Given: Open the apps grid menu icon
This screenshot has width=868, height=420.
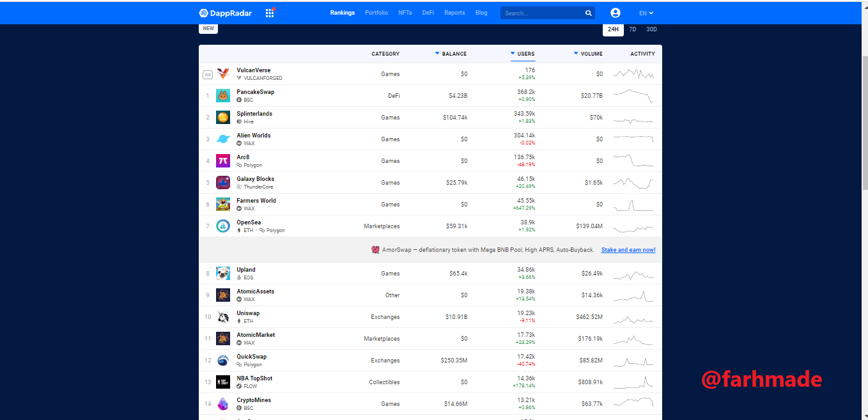Looking at the screenshot, I should click(270, 13).
